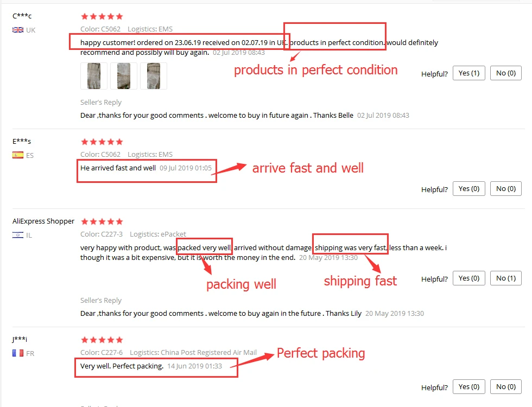Click the five-star rating on E***s's review
532x407 pixels.
pos(102,142)
